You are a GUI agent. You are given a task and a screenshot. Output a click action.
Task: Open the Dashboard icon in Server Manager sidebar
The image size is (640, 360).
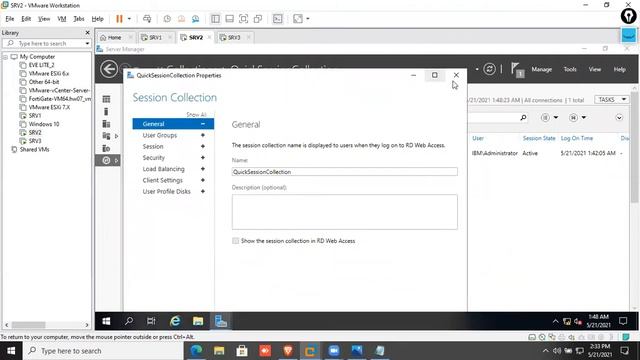pyautogui.click(x=106, y=99)
